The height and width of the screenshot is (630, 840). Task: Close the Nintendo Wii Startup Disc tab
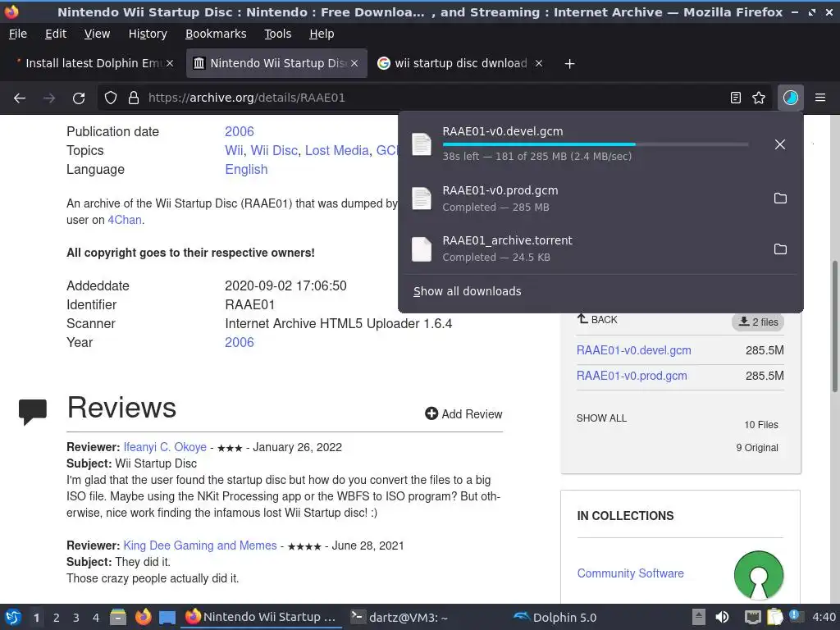[x=354, y=63]
